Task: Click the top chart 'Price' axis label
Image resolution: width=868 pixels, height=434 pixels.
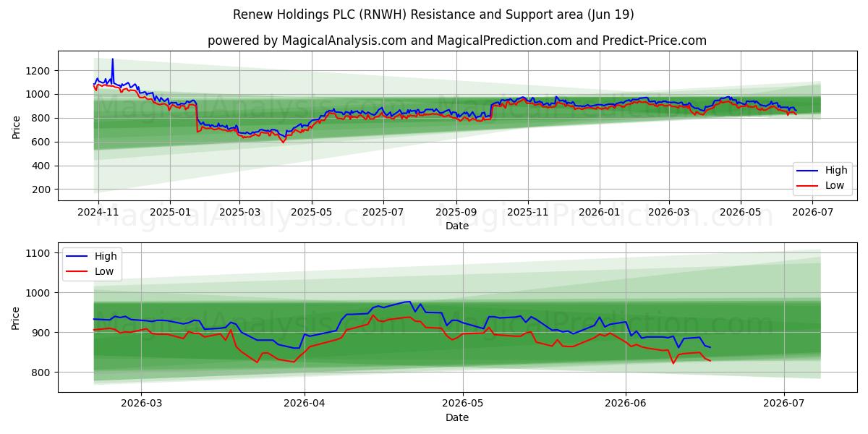Action: pyautogui.click(x=17, y=126)
